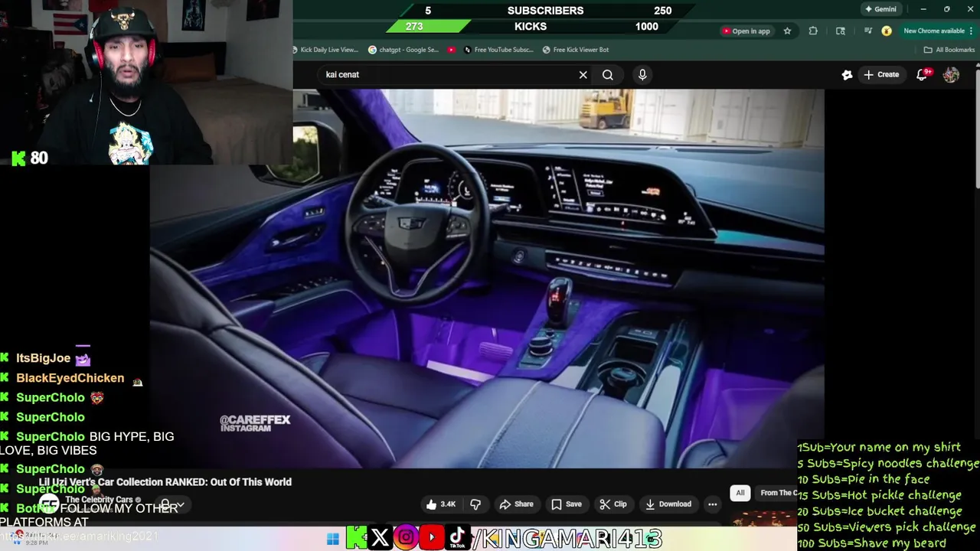Click the YouTube search magnifier button
This screenshot has width=980, height=551.
coord(608,74)
